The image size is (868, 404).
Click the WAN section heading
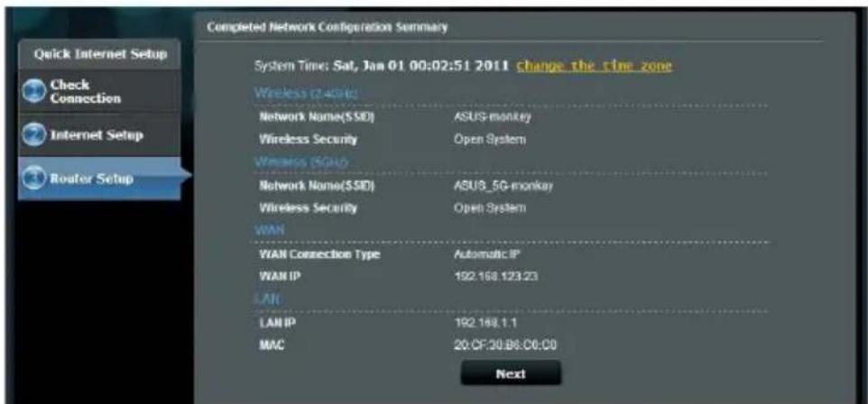tap(270, 230)
